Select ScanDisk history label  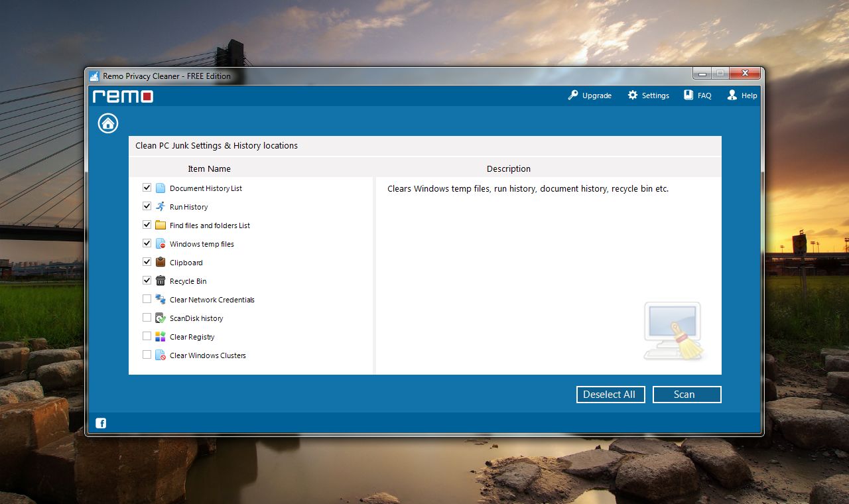point(196,318)
